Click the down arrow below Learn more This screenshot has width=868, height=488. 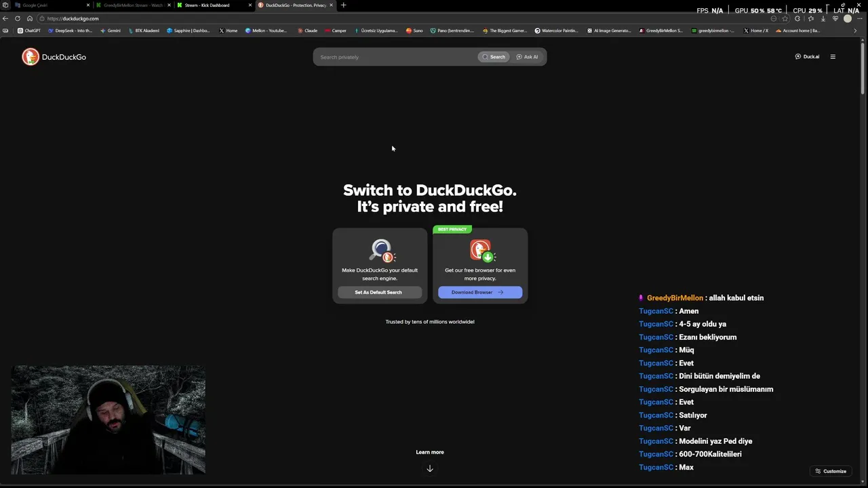click(430, 468)
